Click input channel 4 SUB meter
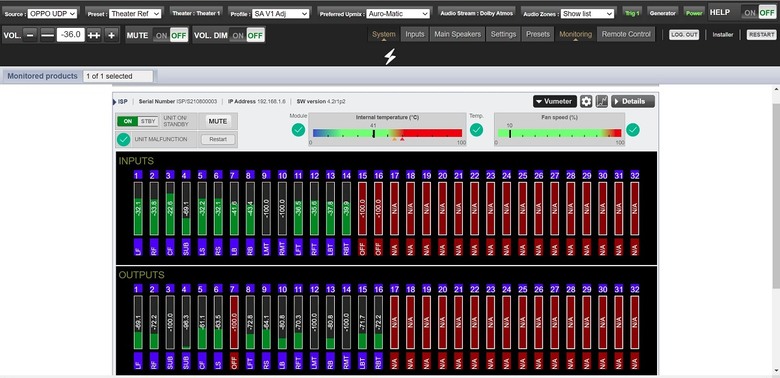The image size is (780, 378). point(186,208)
